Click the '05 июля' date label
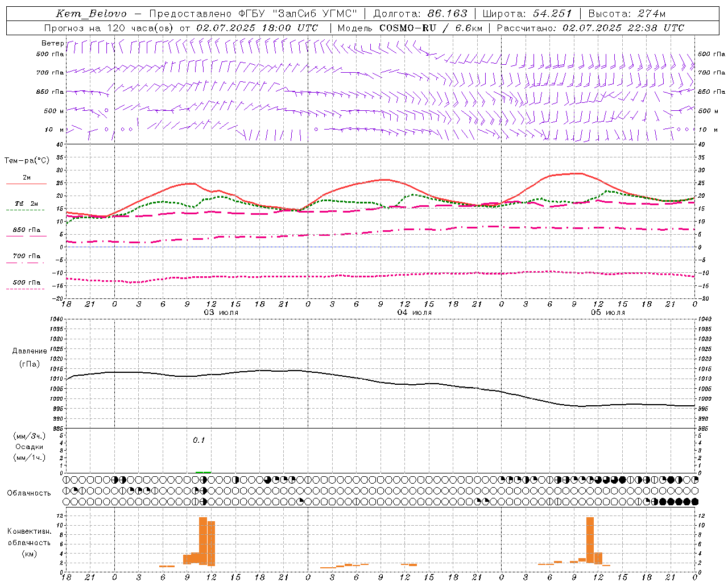 tap(608, 313)
